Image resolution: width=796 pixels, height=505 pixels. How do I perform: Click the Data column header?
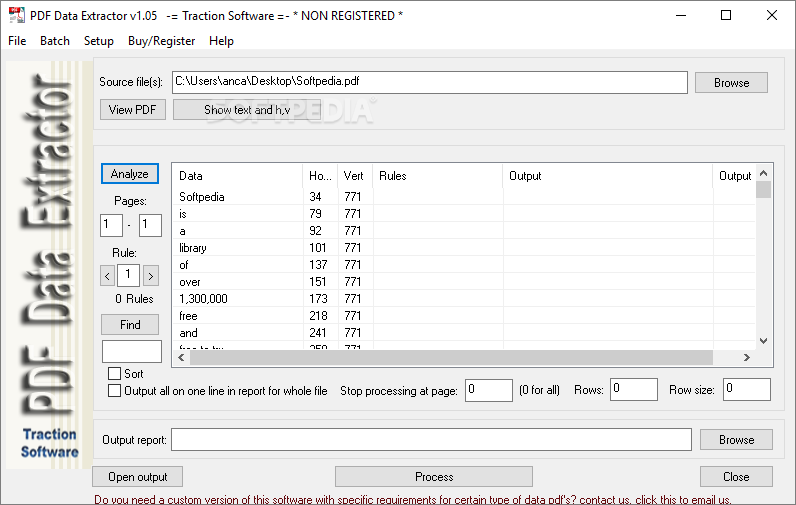tap(237, 176)
